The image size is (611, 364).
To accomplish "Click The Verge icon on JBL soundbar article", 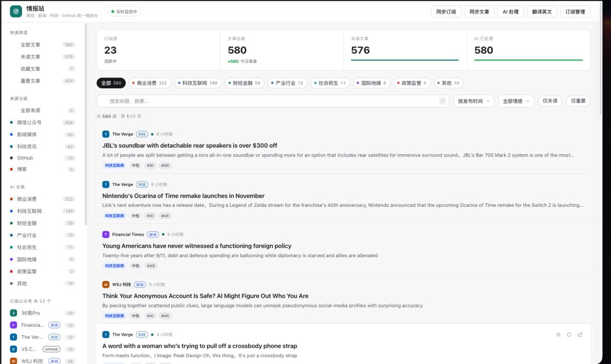I will (x=106, y=134).
